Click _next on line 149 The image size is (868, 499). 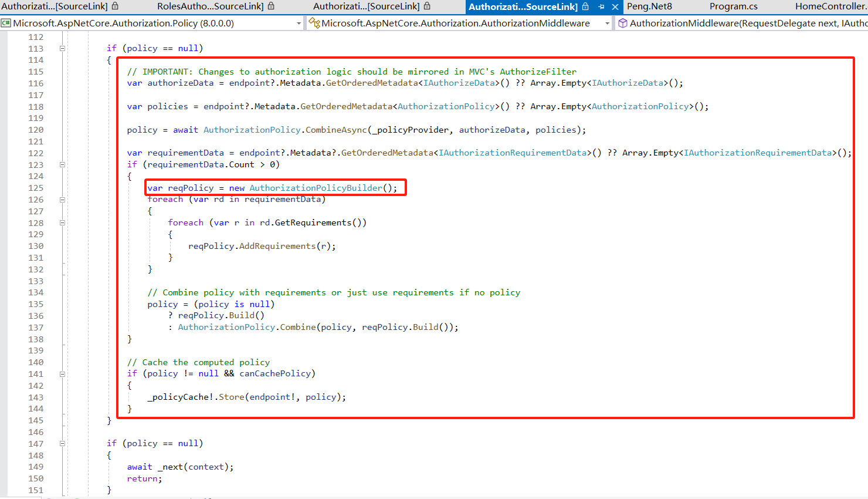[x=170, y=467]
